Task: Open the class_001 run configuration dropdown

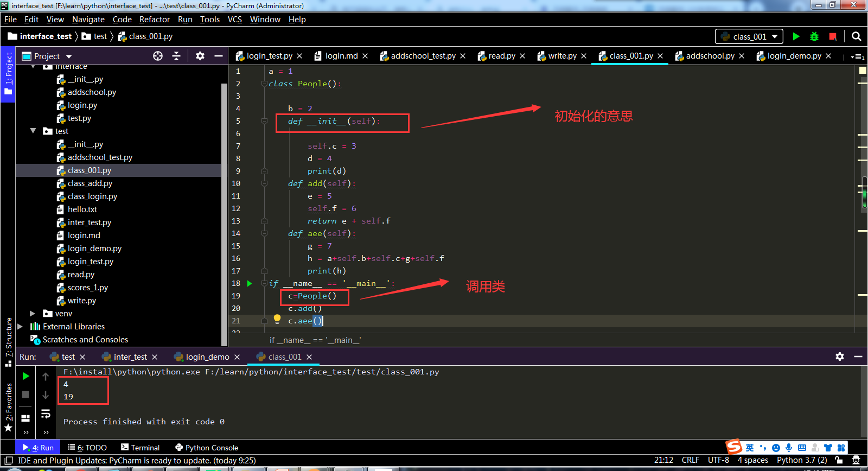Action: (749, 36)
